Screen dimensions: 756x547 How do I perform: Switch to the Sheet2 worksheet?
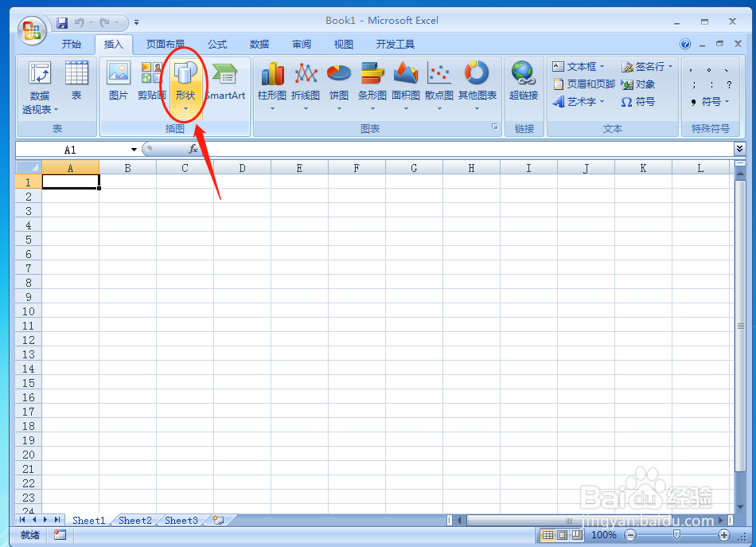(x=135, y=520)
